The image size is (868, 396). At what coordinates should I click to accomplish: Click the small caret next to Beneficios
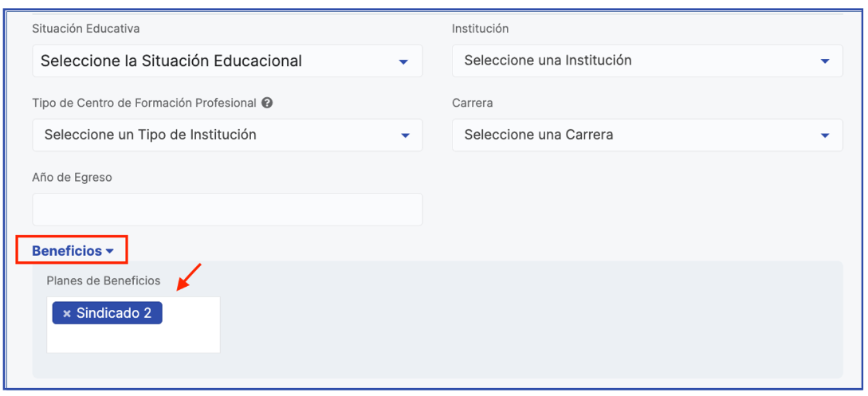tap(110, 252)
